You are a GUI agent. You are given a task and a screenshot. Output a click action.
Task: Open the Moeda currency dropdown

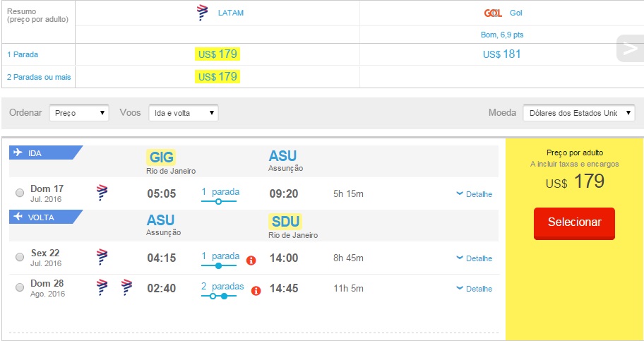pos(578,113)
